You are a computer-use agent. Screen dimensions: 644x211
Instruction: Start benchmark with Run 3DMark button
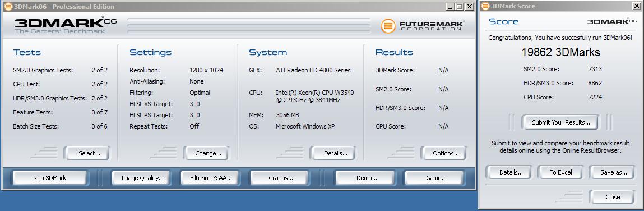(50, 178)
